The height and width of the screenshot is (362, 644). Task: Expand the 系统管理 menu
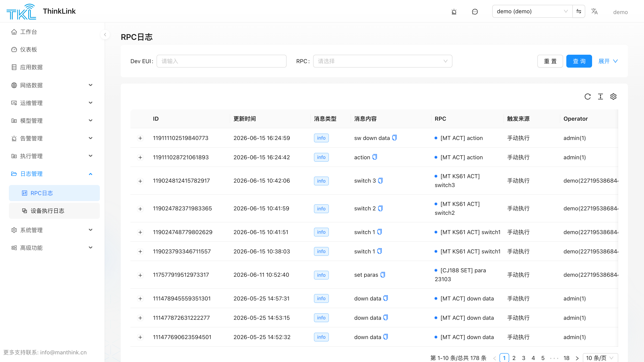pos(52,230)
